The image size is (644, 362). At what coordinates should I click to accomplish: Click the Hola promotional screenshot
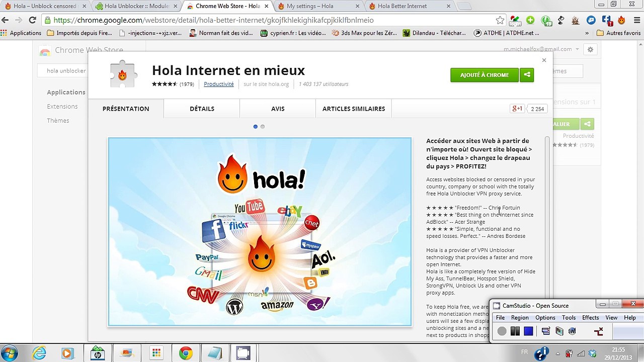(x=260, y=232)
